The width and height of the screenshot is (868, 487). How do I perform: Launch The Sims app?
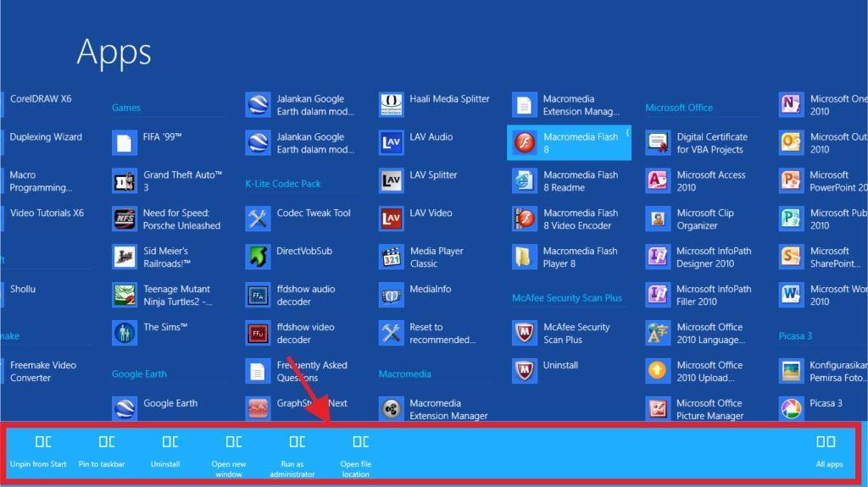(150, 333)
